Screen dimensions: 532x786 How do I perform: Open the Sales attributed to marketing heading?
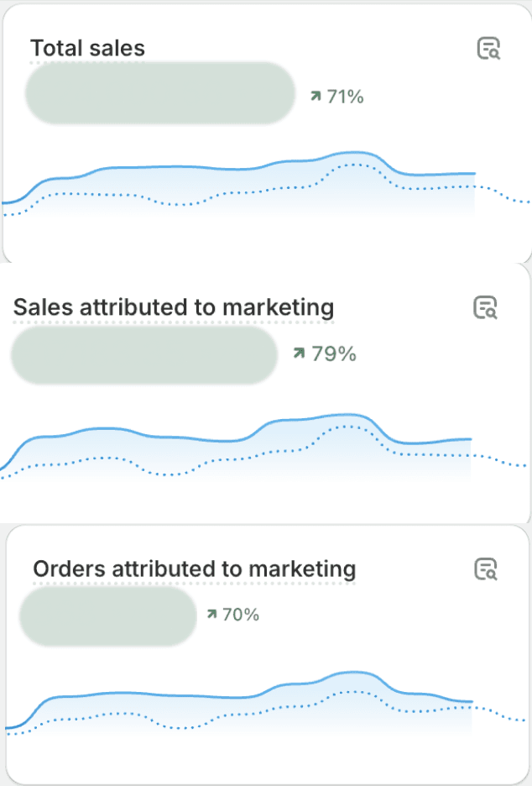coord(174,307)
